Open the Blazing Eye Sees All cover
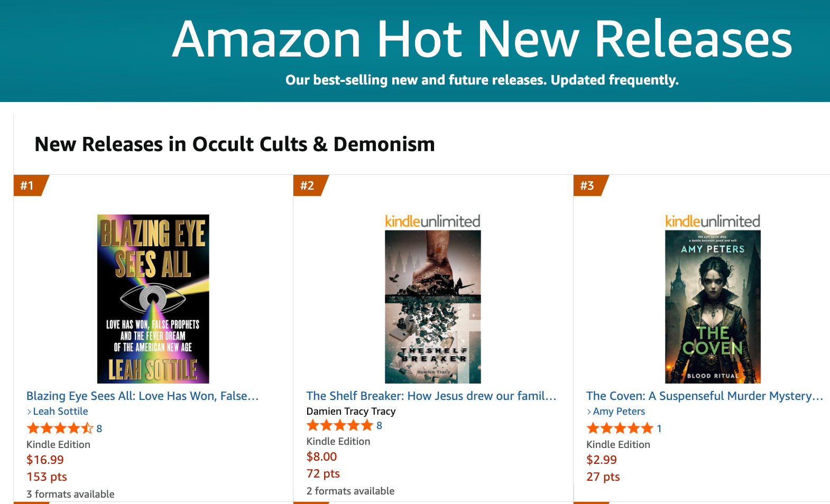 click(x=153, y=298)
